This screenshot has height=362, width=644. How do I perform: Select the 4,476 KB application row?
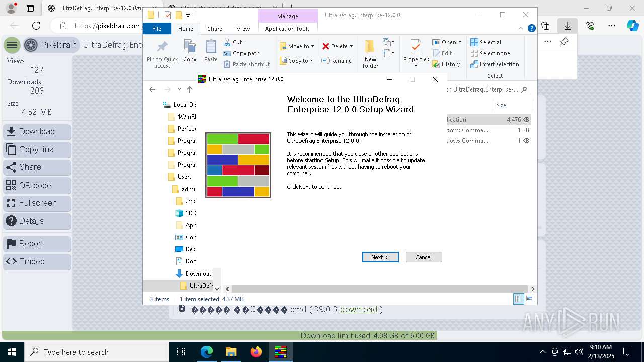pos(489,120)
